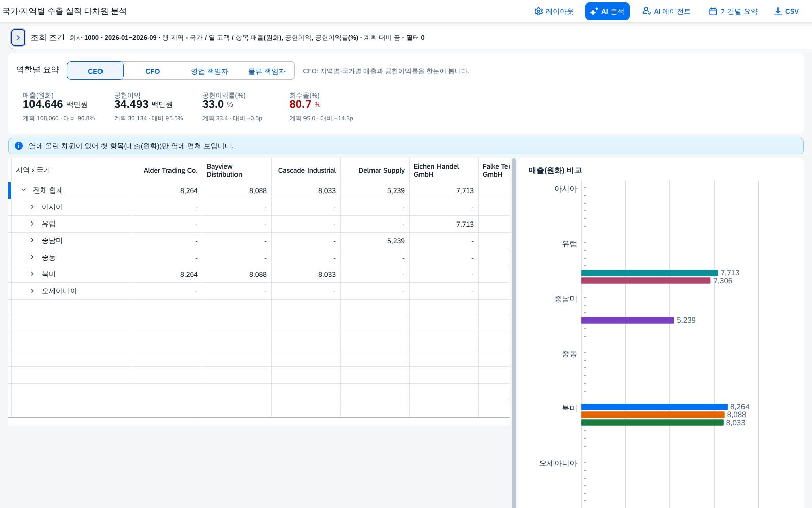Click the 매출(원화) 104.646 KPI value
812x508 pixels.
pyautogui.click(x=43, y=104)
